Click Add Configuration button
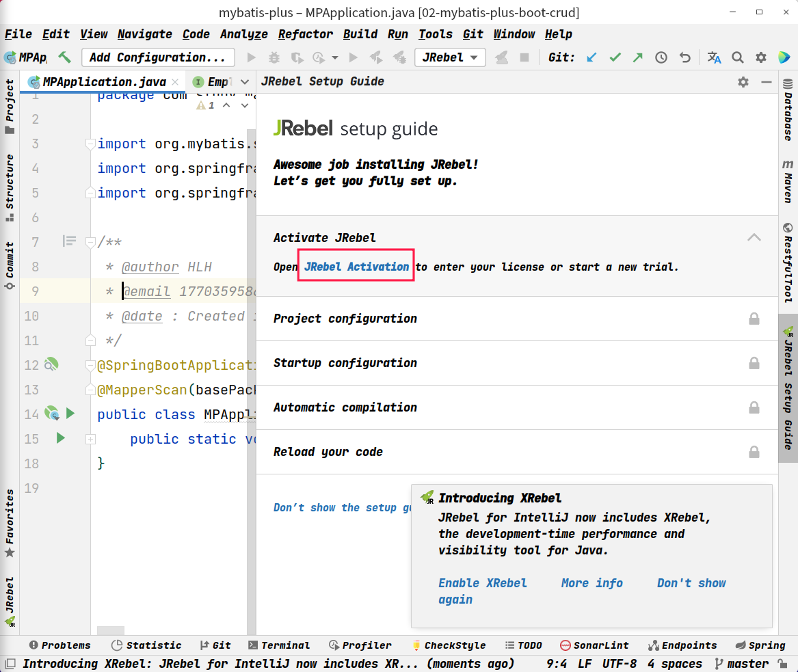 click(158, 57)
